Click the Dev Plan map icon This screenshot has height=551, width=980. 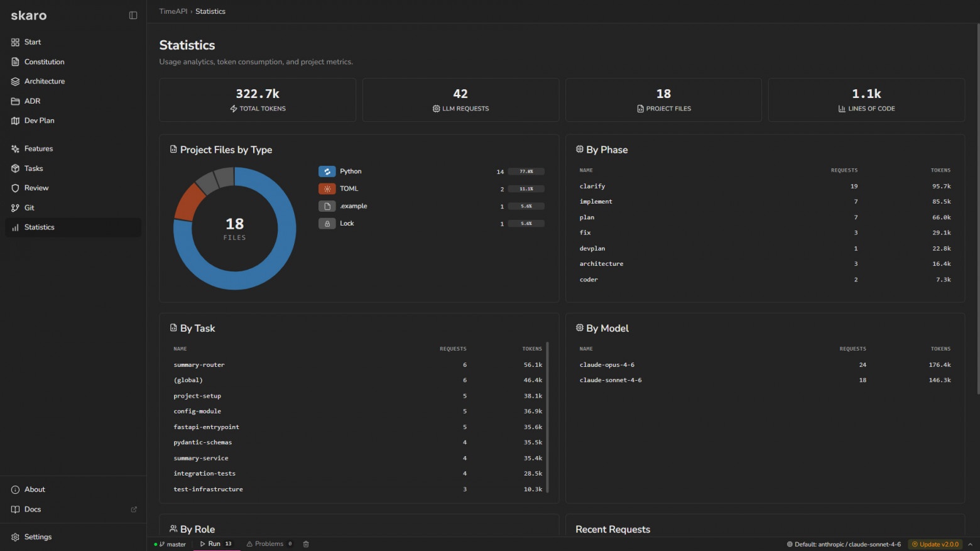15,121
